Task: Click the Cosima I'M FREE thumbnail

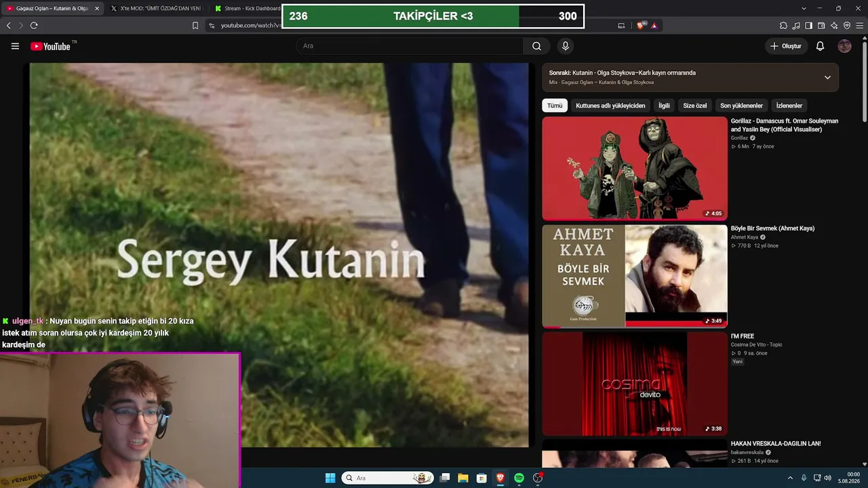Action: pyautogui.click(x=635, y=384)
